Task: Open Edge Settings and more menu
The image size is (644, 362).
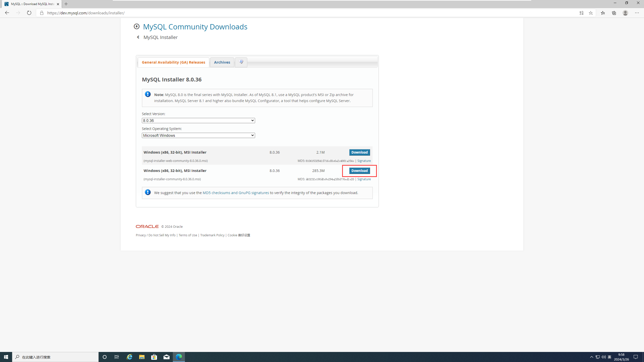Action: 637,13
